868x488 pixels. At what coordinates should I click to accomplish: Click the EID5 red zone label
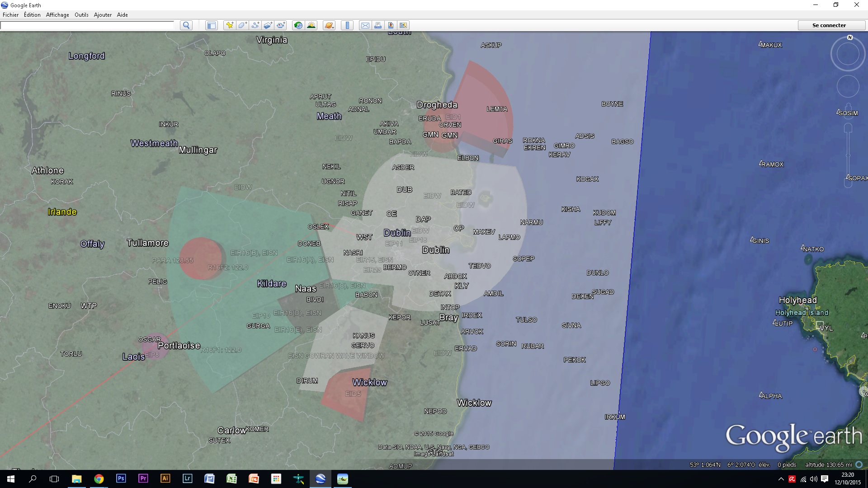click(x=353, y=394)
